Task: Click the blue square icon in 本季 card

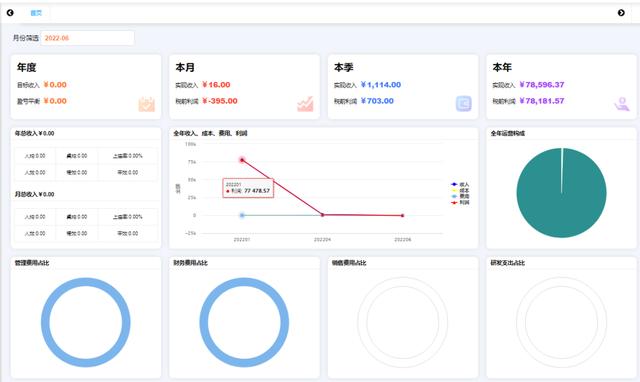Action: pyautogui.click(x=463, y=104)
